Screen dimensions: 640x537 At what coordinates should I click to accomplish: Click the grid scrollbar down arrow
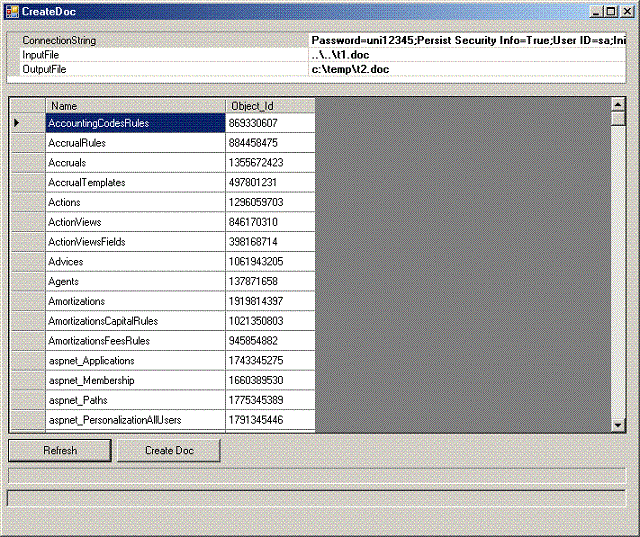[x=618, y=425]
